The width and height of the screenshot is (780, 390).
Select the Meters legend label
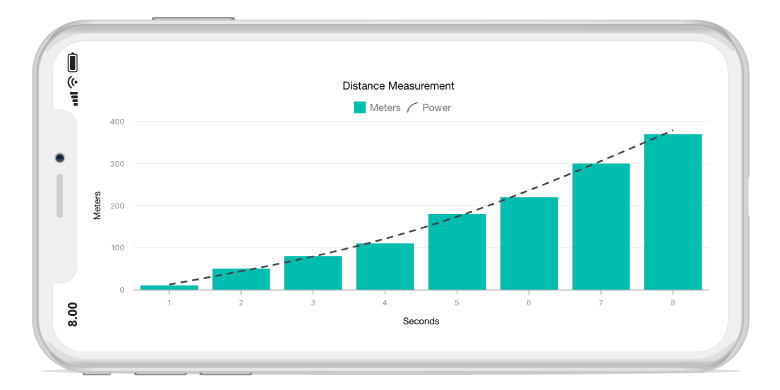(385, 108)
